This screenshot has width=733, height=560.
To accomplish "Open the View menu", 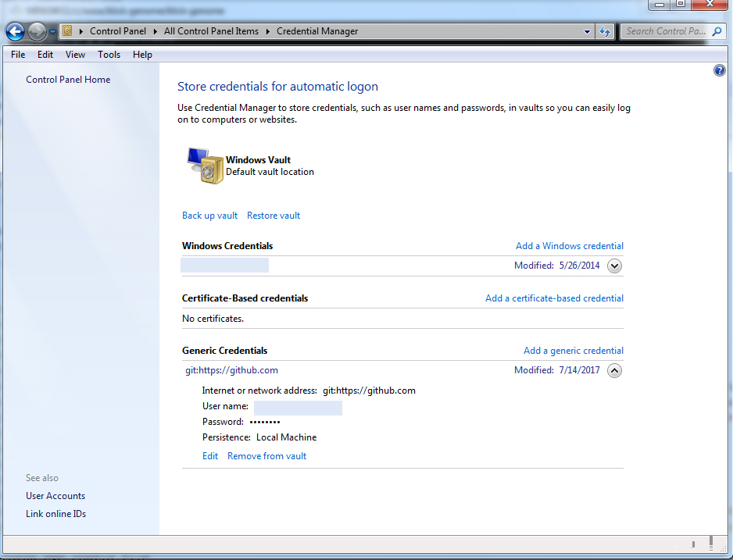I will point(75,55).
